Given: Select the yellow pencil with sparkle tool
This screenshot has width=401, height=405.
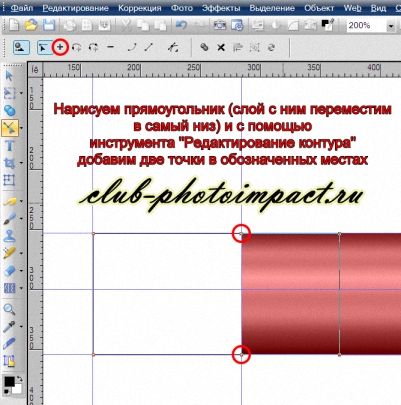Looking at the screenshot, I should tap(9, 253).
